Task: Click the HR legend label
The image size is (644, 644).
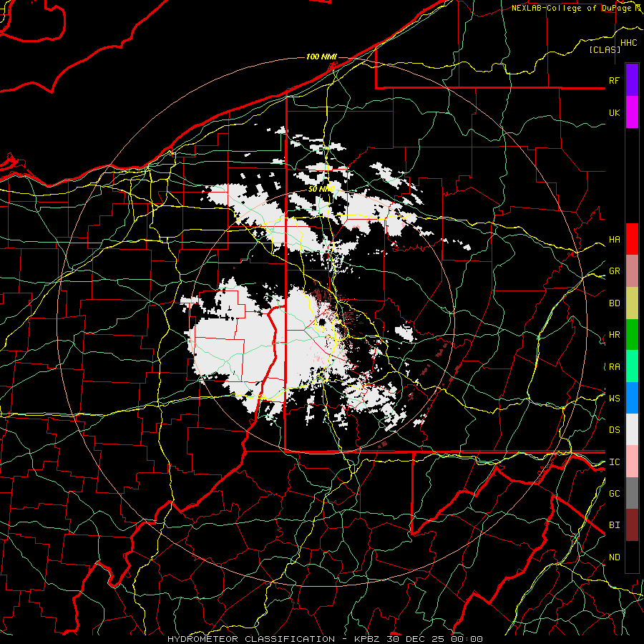Action: pyautogui.click(x=614, y=335)
